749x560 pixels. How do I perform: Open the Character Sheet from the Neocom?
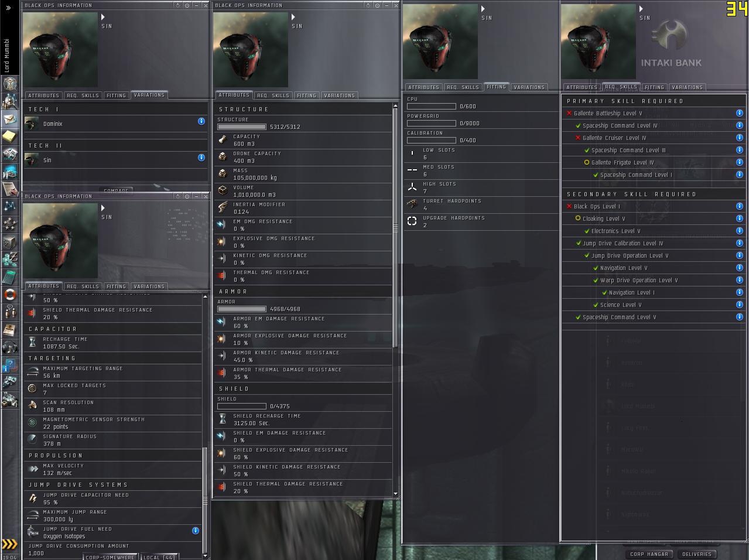point(10,83)
